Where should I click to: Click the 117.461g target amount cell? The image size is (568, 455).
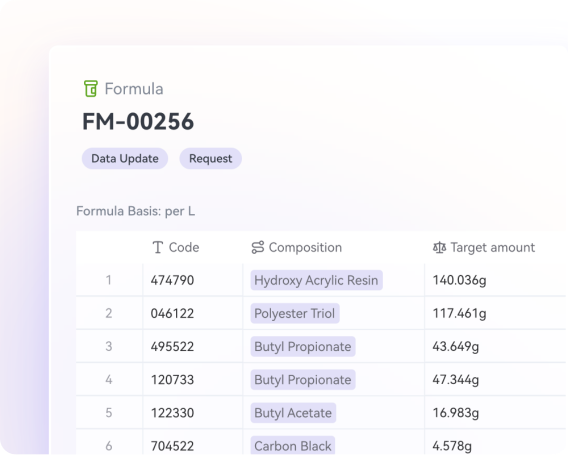pyautogui.click(x=459, y=313)
